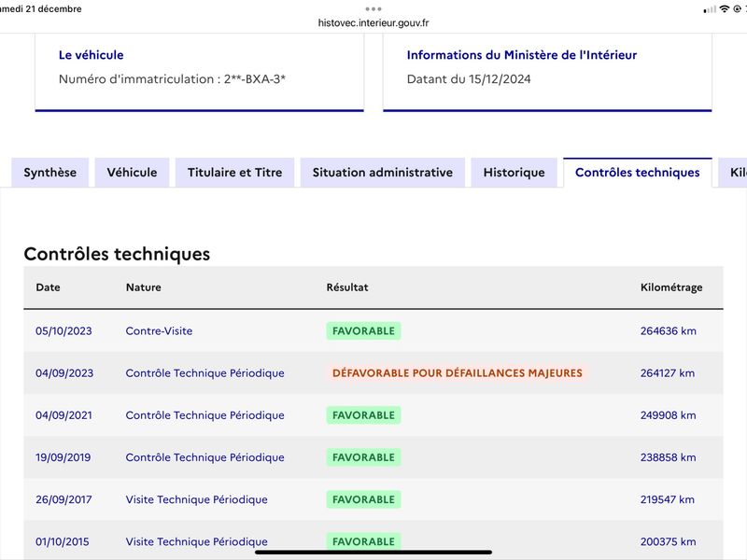Click the Nature column header
Image resolution: width=747 pixels, height=560 pixels.
point(144,287)
